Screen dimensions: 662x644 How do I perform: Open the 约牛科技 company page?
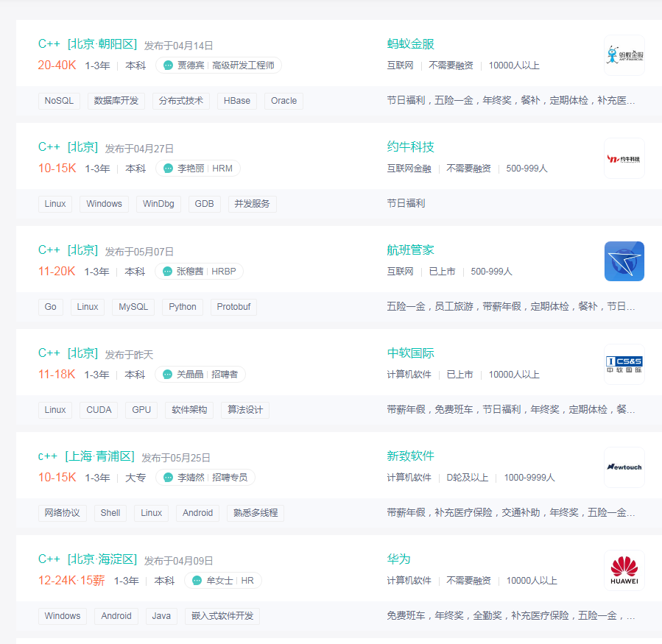[x=410, y=147]
